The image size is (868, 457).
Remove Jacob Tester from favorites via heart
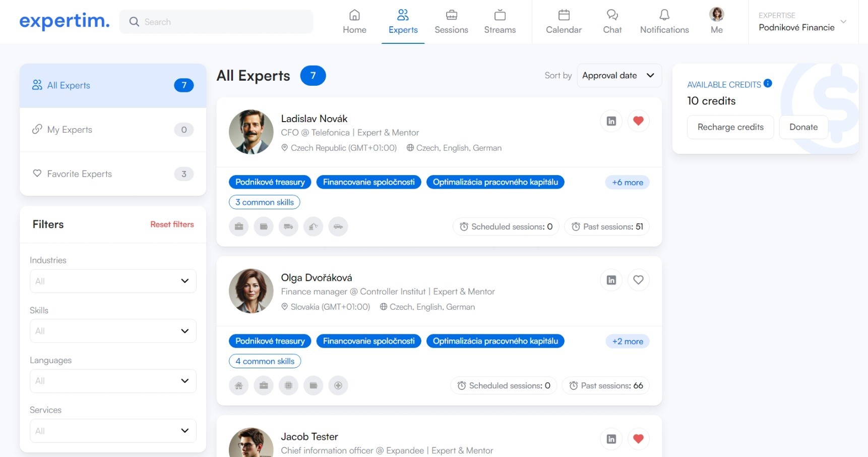[638, 439]
